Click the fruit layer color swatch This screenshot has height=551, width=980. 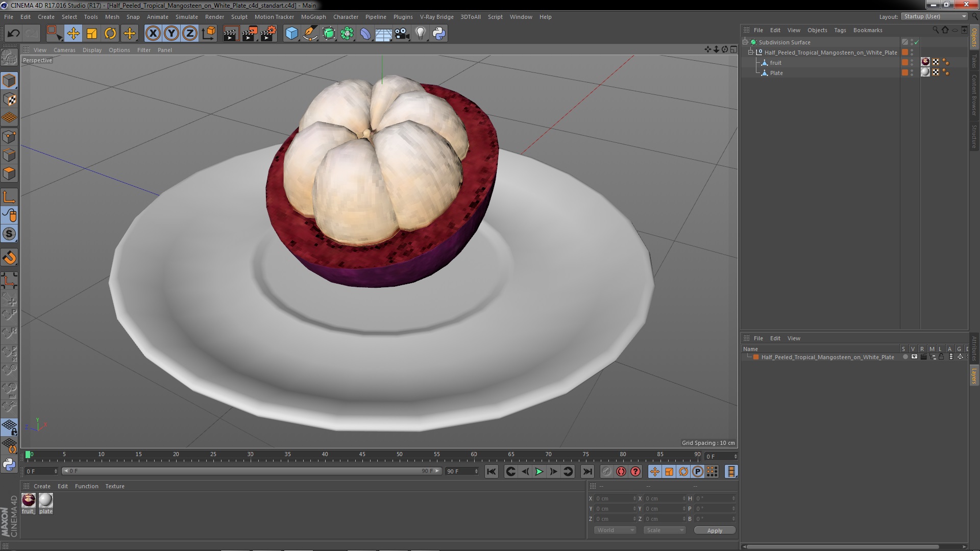(905, 62)
